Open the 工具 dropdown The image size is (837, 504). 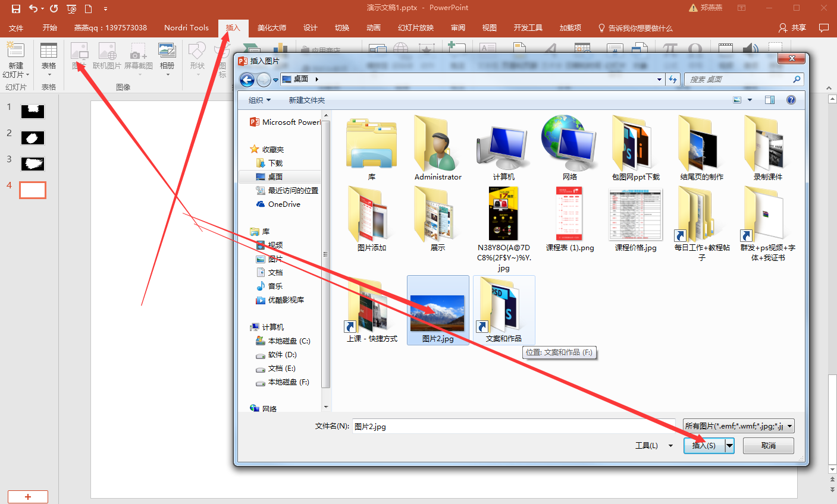pos(653,445)
